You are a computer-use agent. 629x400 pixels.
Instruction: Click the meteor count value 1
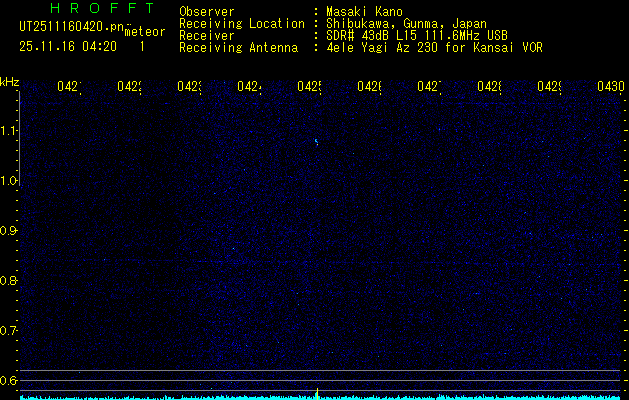(x=142, y=47)
